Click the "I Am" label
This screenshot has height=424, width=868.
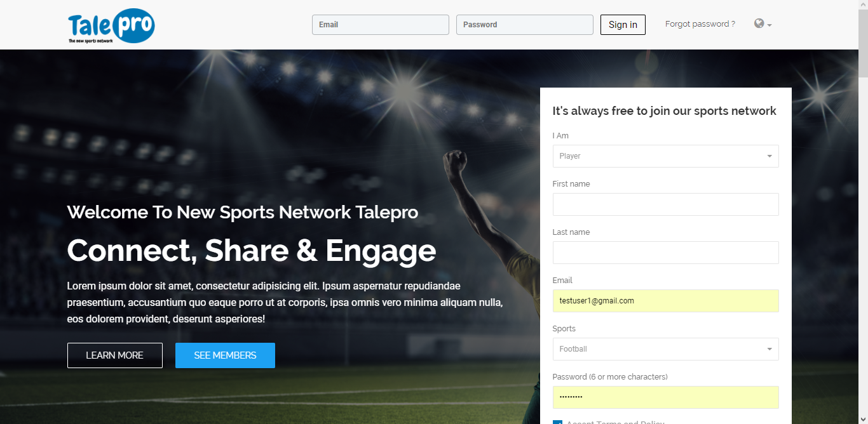(x=560, y=136)
